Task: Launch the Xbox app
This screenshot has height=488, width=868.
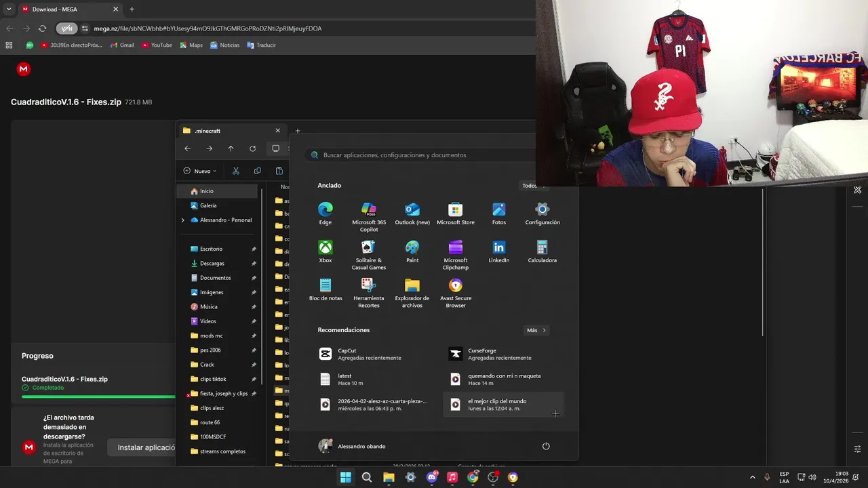Action: pyautogui.click(x=325, y=251)
